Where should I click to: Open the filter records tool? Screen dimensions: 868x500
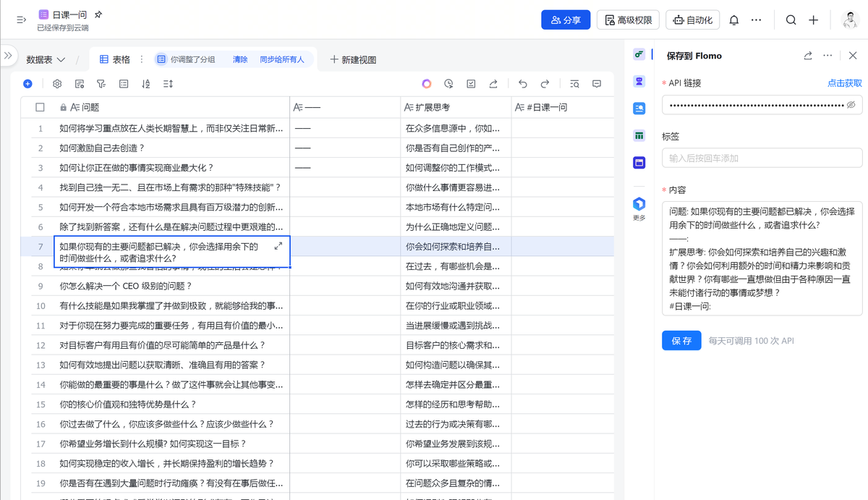click(101, 84)
